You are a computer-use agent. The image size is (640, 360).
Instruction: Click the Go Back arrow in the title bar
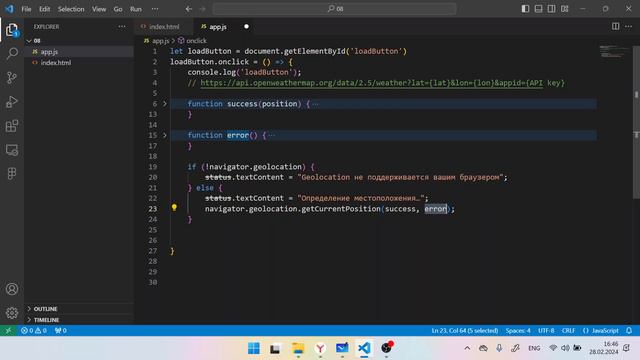pos(189,9)
